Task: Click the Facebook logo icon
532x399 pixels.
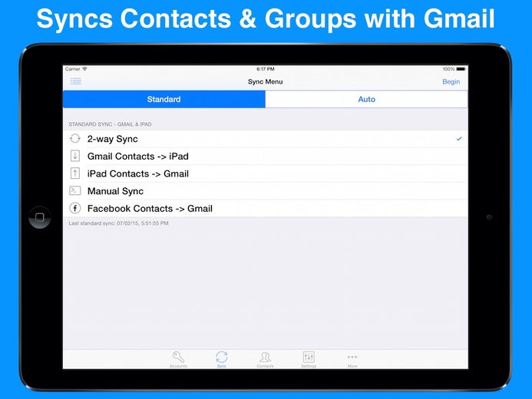Action: tap(75, 208)
